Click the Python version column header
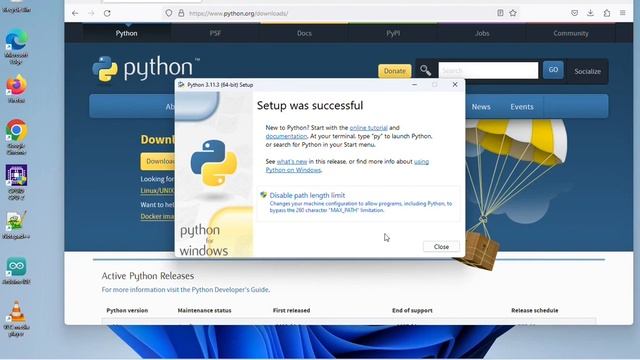 pos(127,310)
